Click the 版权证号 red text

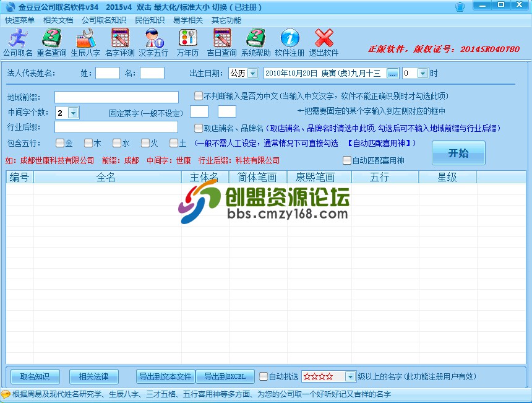[x=444, y=50]
